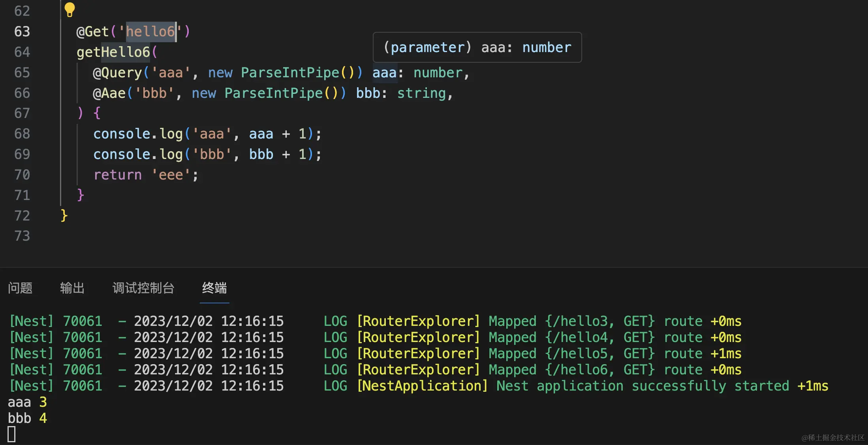
Task: Switch to the 输出 (Output) tab
Action: [x=72, y=288]
